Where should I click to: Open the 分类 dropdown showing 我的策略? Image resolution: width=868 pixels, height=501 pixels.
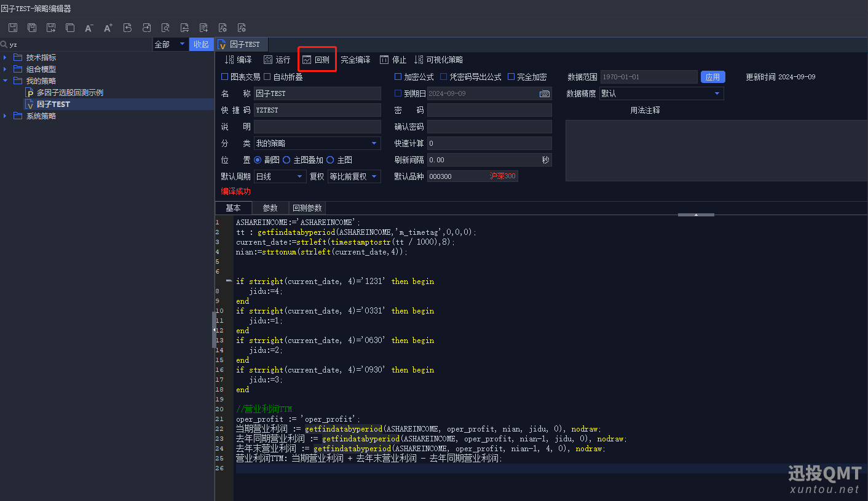317,143
